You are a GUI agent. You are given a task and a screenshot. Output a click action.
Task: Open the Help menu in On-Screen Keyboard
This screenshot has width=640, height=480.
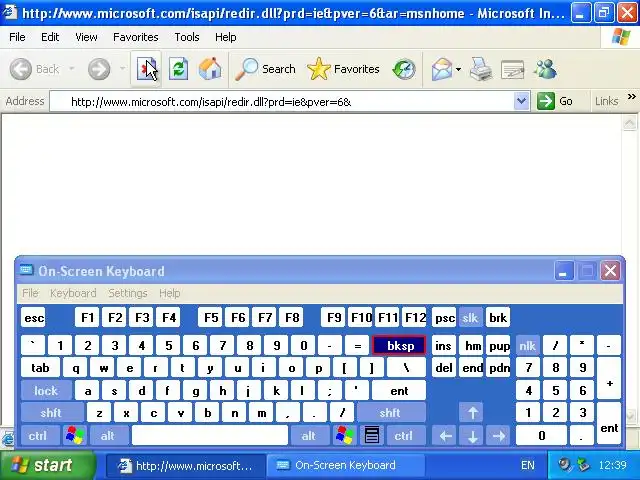(x=169, y=293)
